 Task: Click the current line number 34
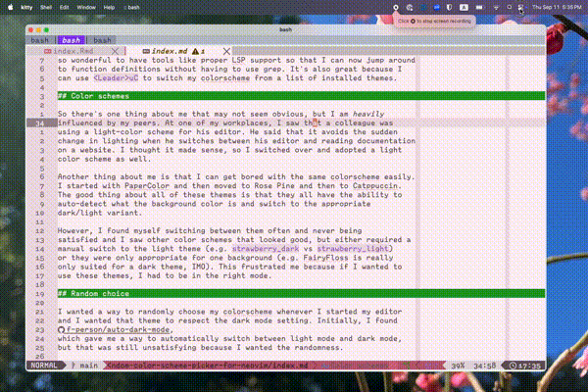point(40,123)
